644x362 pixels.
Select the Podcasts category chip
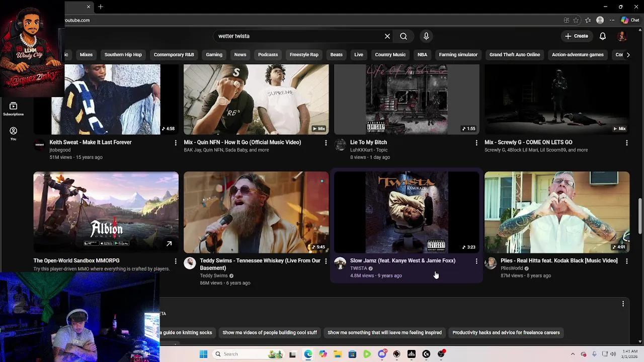pos(268,54)
